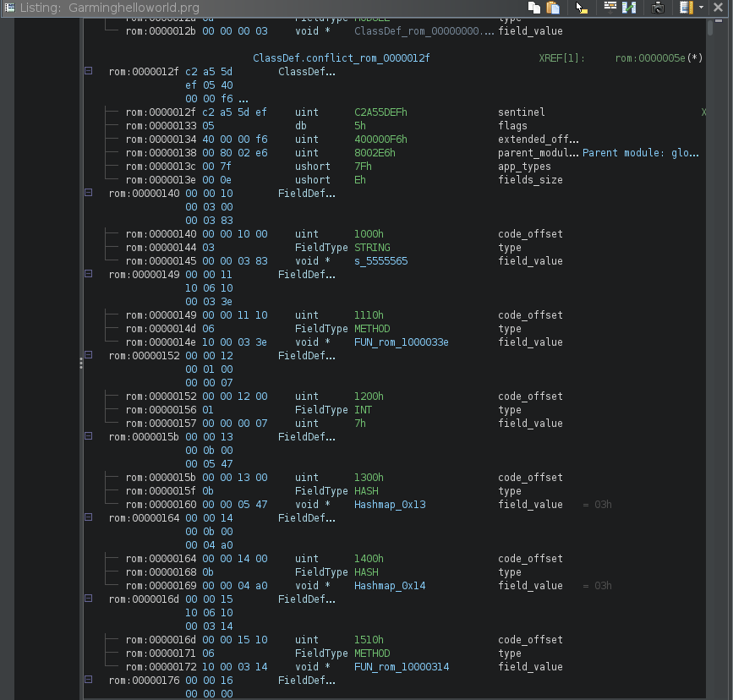Collapse the FieldDef at rom:00000140
The width and height of the screenshot is (733, 700).
point(88,194)
